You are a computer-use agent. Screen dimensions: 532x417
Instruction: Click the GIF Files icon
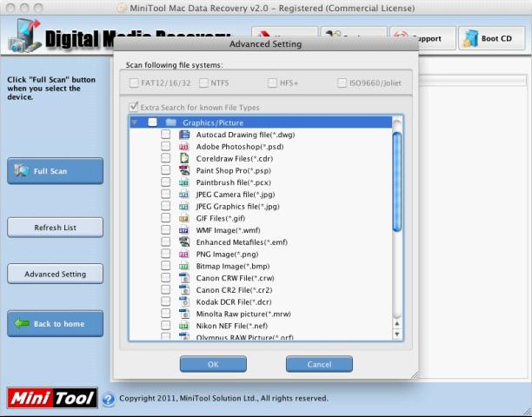pos(184,218)
